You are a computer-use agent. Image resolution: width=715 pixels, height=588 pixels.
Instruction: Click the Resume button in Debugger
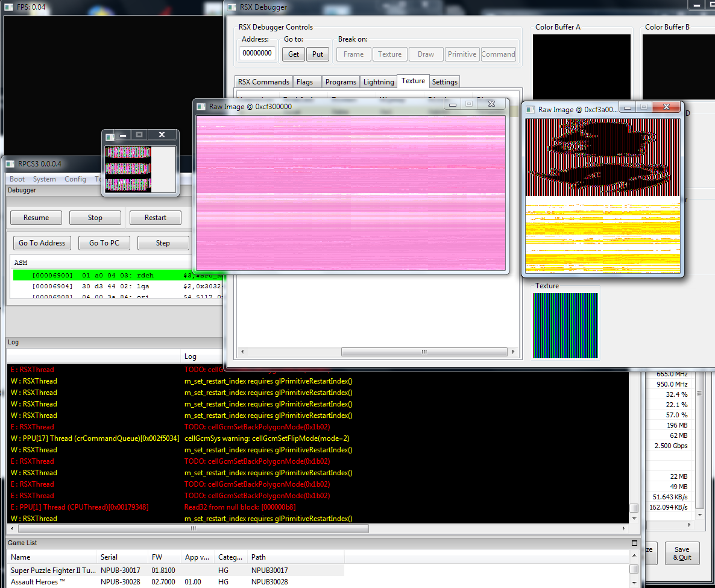(36, 218)
